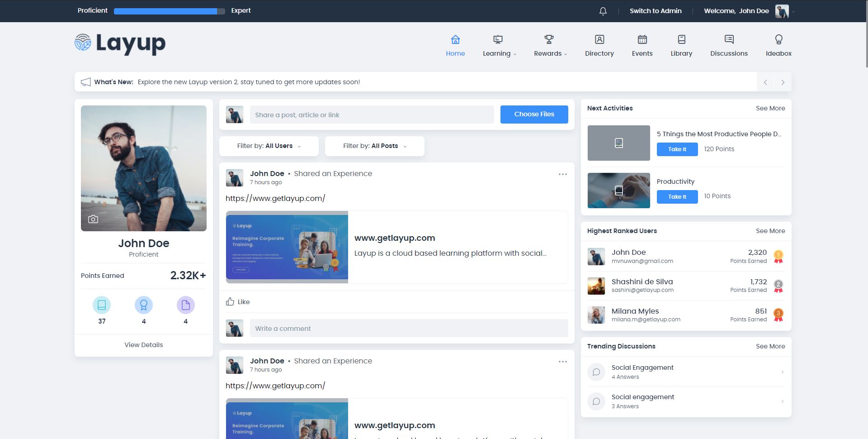Expand the Filter by All Posts dropdown
The image size is (868, 439).
pyautogui.click(x=374, y=146)
